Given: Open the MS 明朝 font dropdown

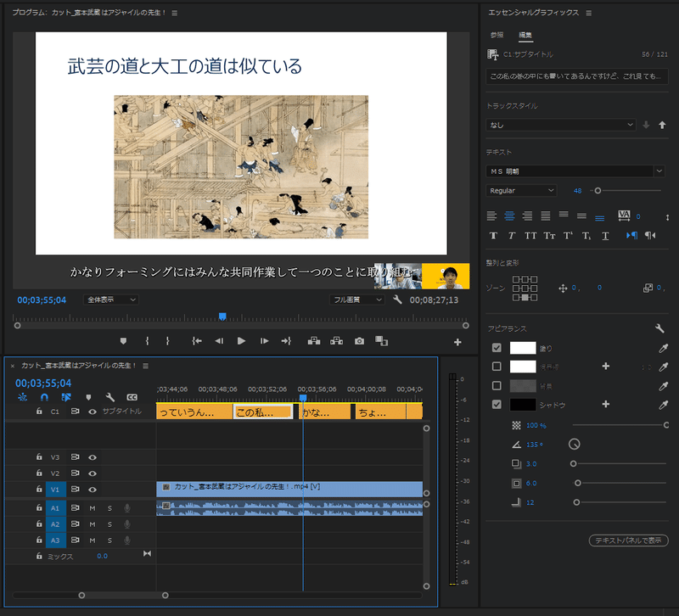Looking at the screenshot, I should [575, 171].
